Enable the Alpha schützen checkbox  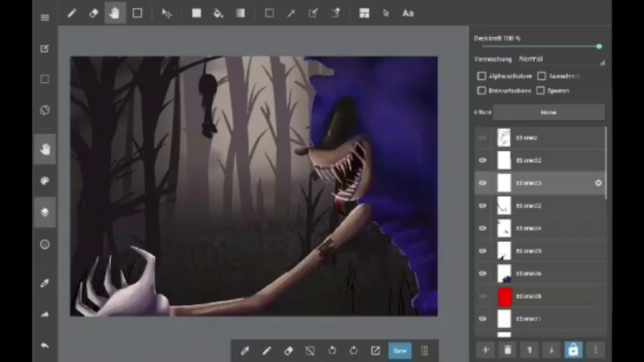click(481, 76)
